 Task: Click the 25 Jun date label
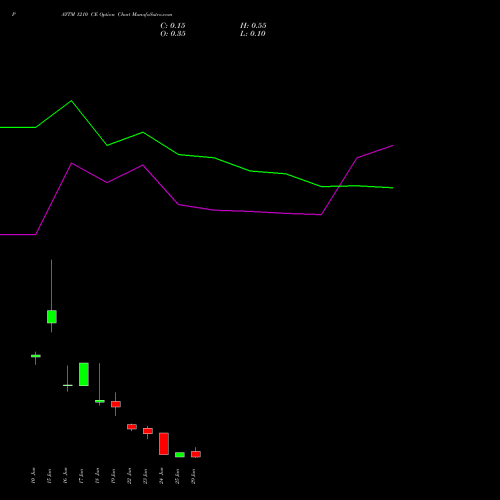[x=177, y=476]
